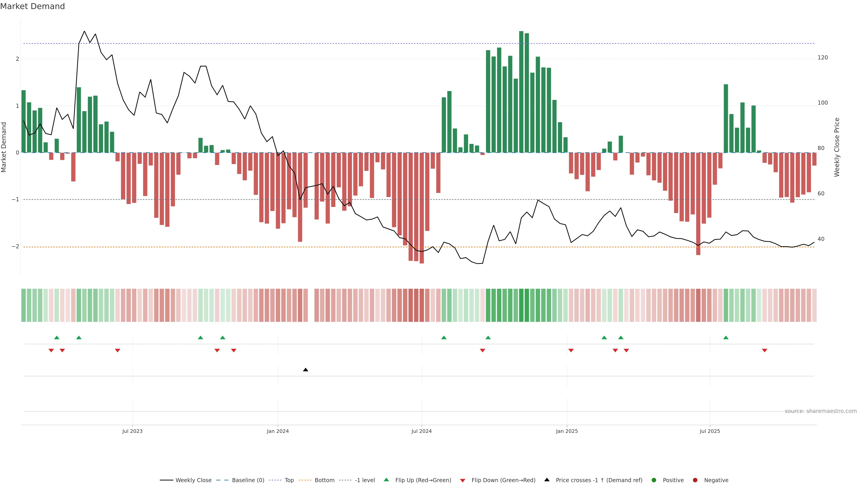Click the Jan 2025 x-axis label
The height and width of the screenshot is (488, 868).
click(567, 431)
